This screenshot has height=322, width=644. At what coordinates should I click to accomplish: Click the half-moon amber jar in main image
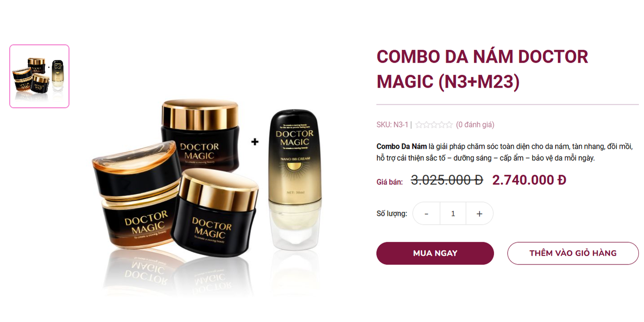pos(135,164)
